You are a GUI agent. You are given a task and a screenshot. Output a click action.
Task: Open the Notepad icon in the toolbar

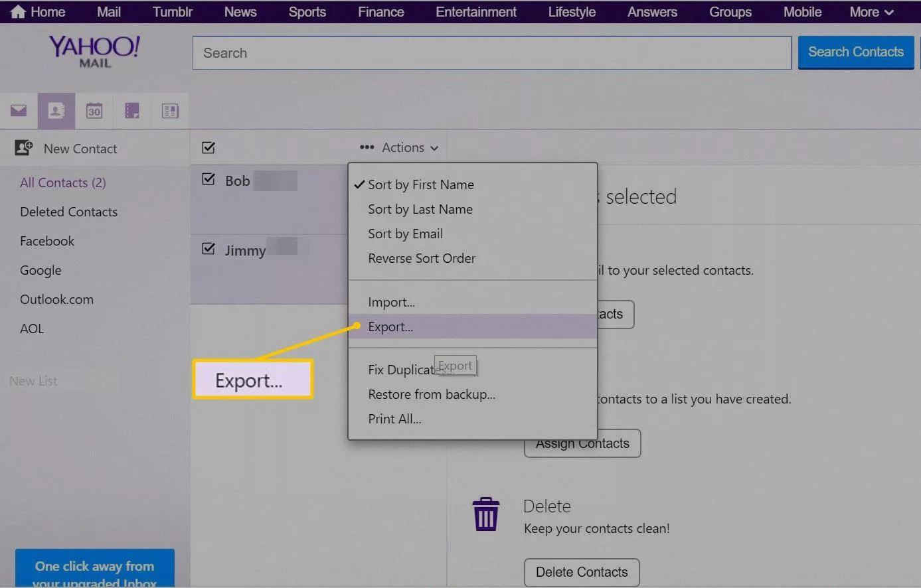click(x=132, y=111)
